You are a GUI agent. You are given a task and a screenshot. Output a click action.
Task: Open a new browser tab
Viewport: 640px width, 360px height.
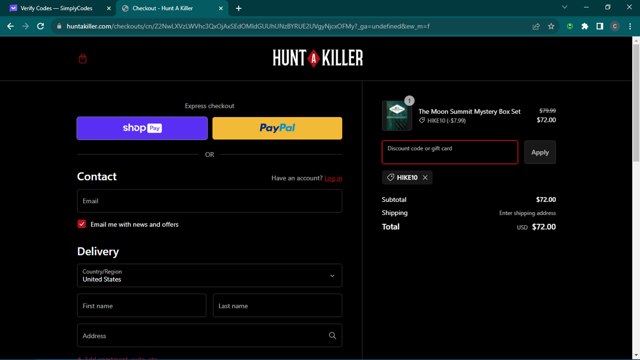(238, 8)
